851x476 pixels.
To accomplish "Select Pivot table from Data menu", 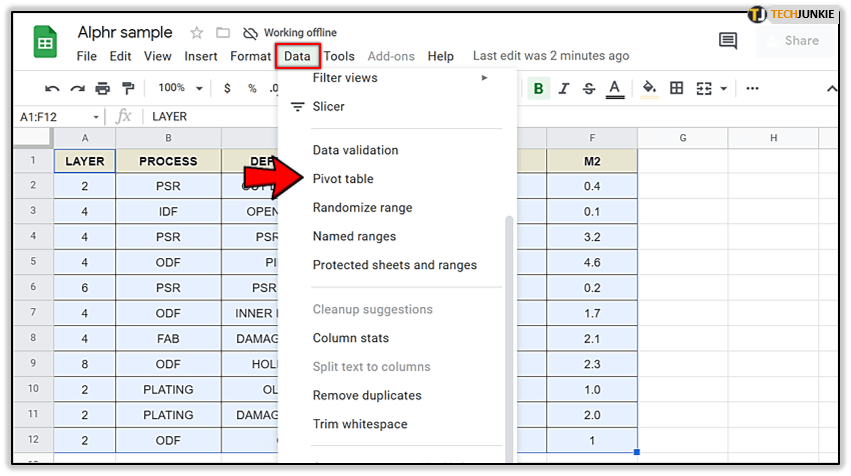I will click(x=343, y=179).
